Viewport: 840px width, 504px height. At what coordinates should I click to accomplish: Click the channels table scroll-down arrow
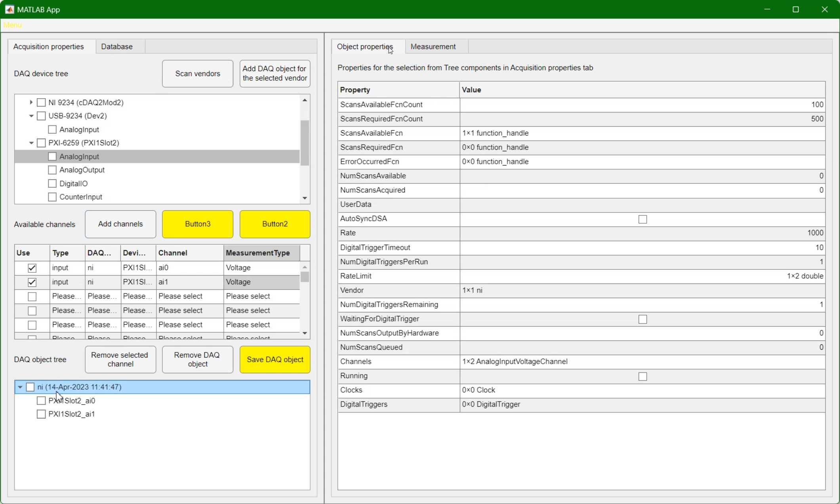click(x=305, y=333)
